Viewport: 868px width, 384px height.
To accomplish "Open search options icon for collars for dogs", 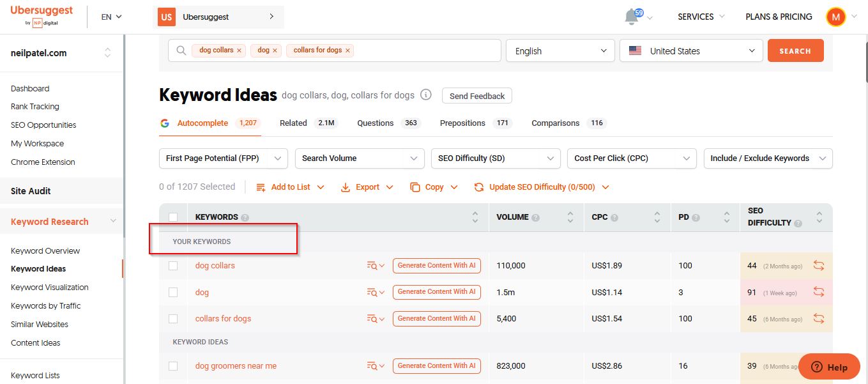I will click(x=375, y=319).
